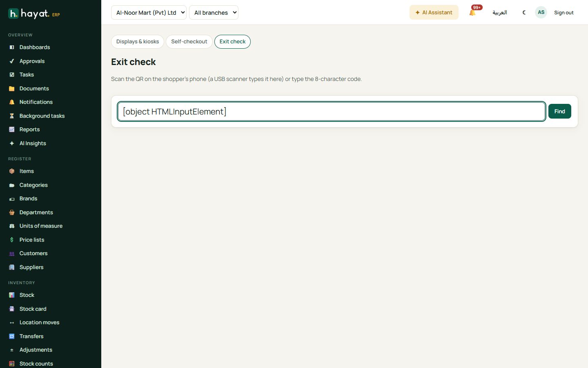The height and width of the screenshot is (368, 588).
Task: Open Adjustments in the sidebar
Action: (36, 350)
